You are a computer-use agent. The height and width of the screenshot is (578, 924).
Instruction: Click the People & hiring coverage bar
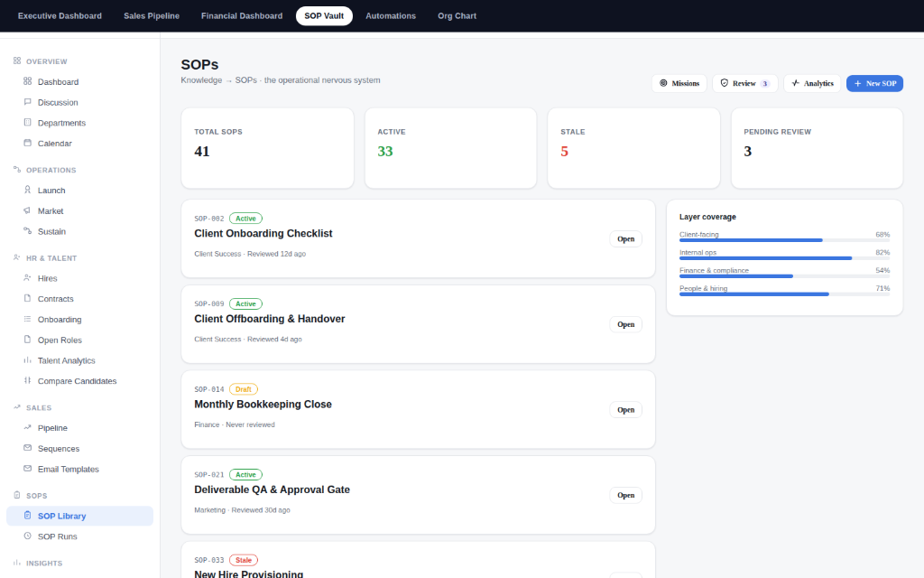[784, 294]
